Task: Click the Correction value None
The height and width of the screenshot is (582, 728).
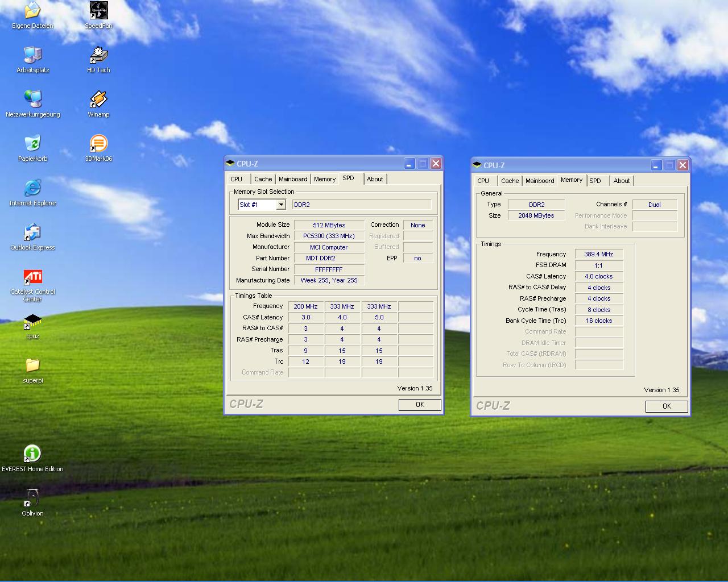Action: 418,225
